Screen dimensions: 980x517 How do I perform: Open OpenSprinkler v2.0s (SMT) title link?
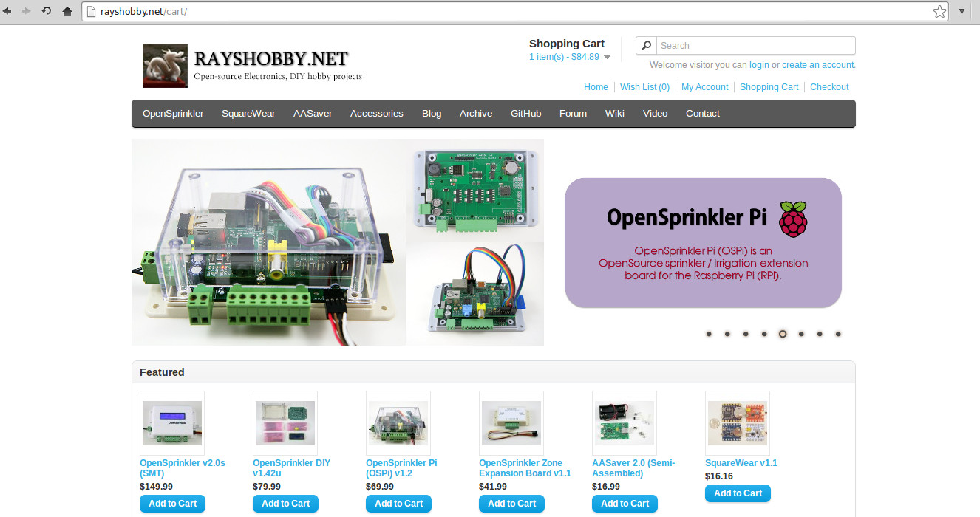[x=183, y=468]
